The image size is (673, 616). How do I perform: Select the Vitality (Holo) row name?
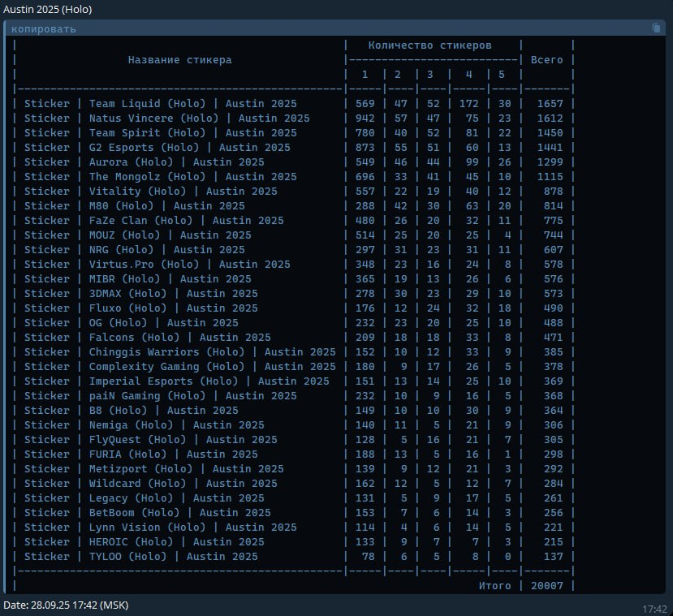coord(151,191)
